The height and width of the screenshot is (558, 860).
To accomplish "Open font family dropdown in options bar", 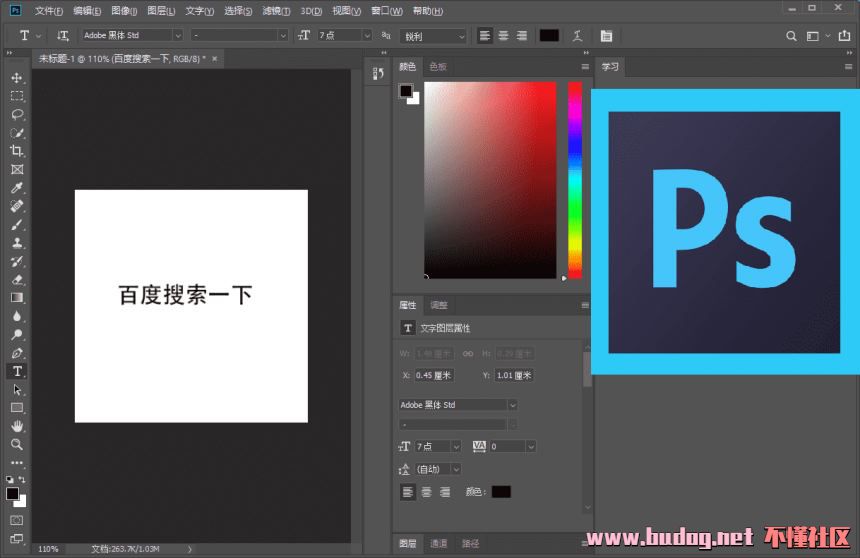I will [x=178, y=36].
